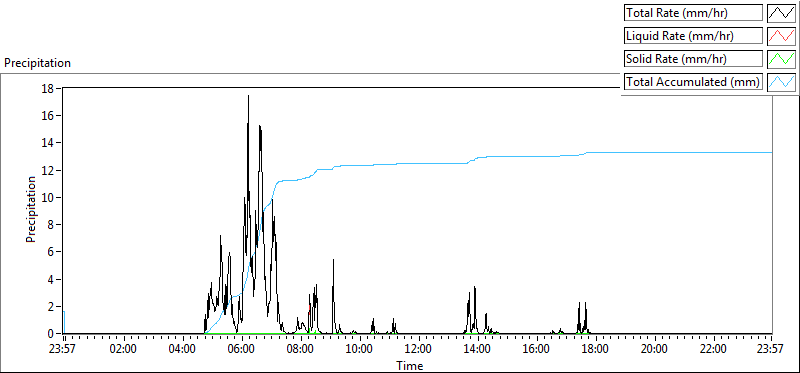The height and width of the screenshot is (373, 800).
Task: Click the isolated black spike just after 09:00
Action: pyautogui.click(x=333, y=261)
